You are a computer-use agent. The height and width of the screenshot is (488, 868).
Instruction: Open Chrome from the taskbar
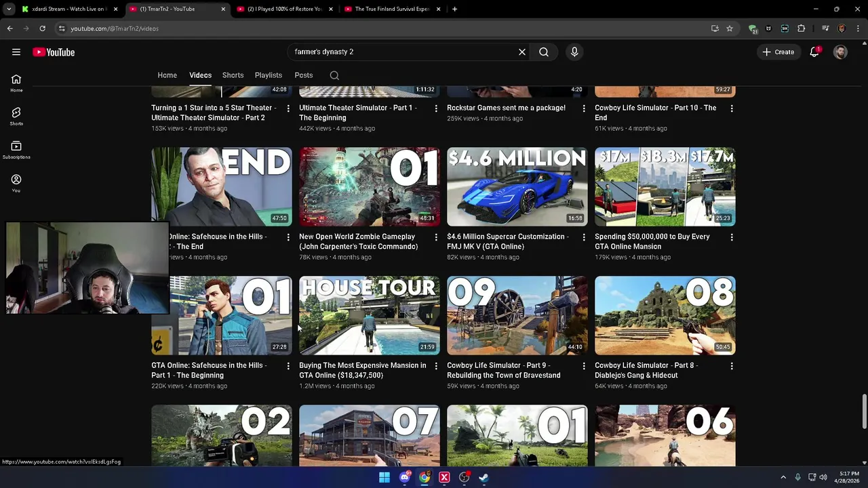[x=425, y=477]
